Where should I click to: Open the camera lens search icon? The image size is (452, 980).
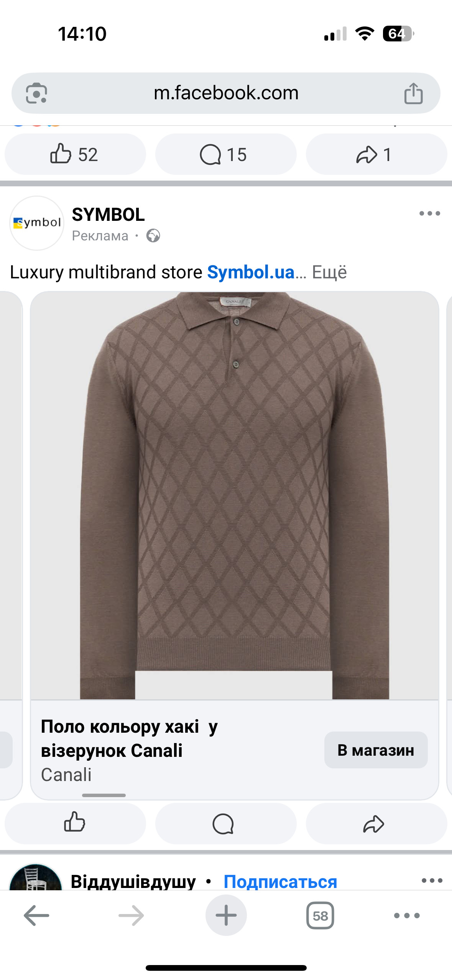click(36, 93)
